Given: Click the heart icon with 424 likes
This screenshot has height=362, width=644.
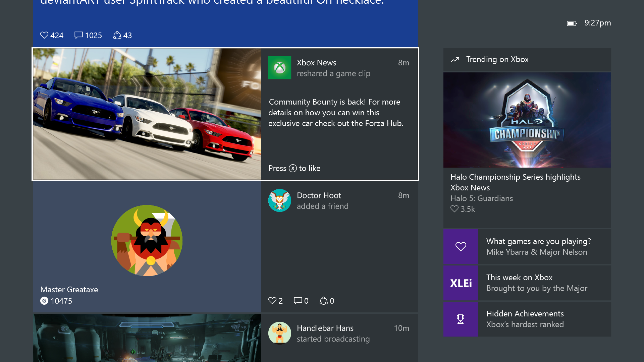Looking at the screenshot, I should tap(44, 35).
